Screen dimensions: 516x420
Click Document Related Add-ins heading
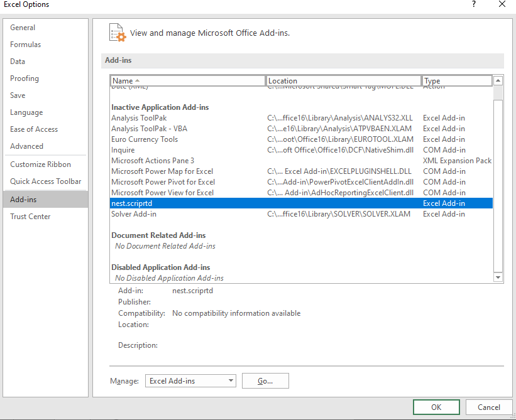coord(158,235)
